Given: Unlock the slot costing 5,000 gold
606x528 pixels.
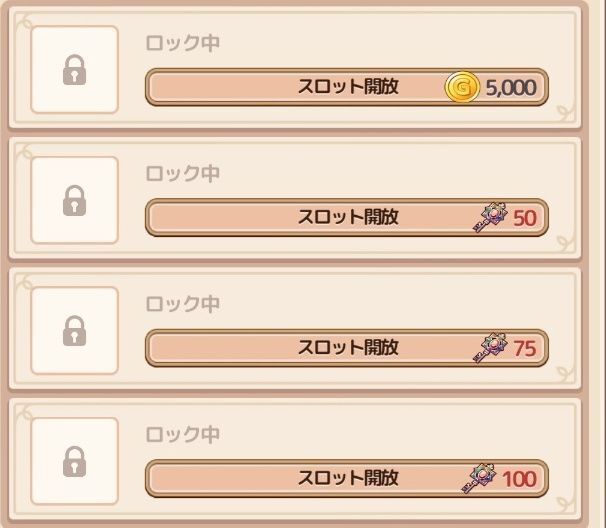Looking at the screenshot, I should click(x=347, y=87).
